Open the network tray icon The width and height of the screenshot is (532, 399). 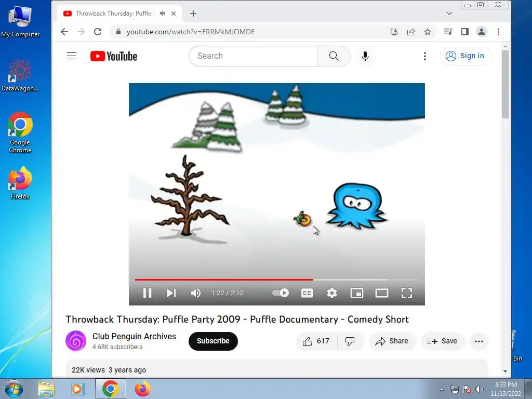click(454, 389)
